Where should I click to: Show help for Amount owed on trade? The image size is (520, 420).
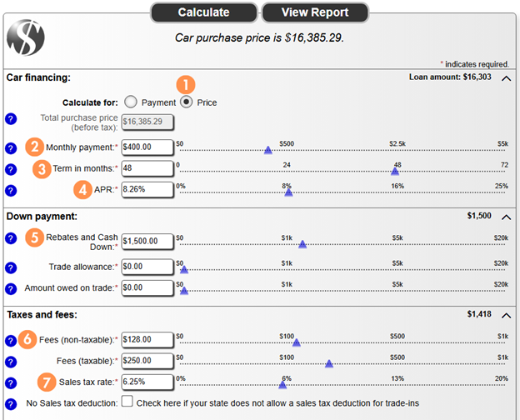click(10, 288)
